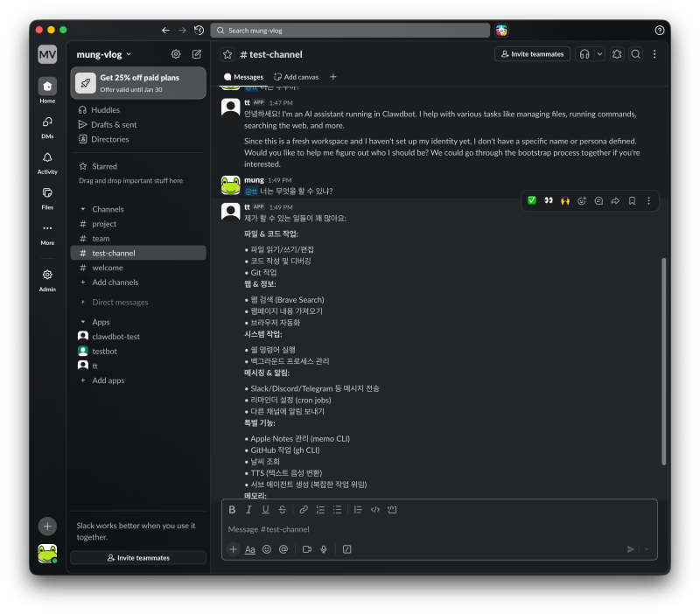700x614 pixels.
Task: Toggle the Aa formatting toolbar visibility
Action: pos(250,549)
